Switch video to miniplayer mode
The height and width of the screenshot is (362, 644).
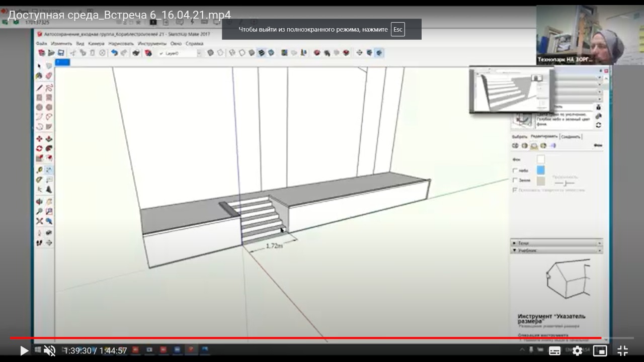(600, 350)
